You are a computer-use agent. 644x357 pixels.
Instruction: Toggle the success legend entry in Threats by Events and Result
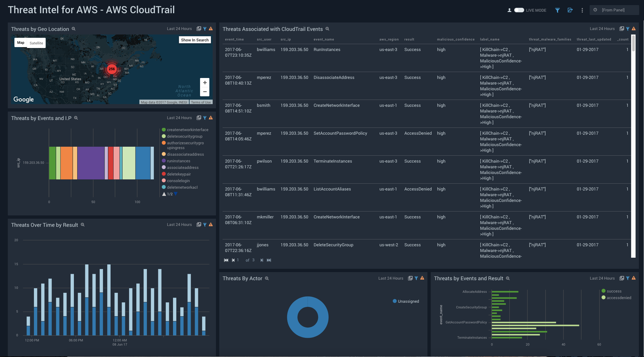point(613,291)
